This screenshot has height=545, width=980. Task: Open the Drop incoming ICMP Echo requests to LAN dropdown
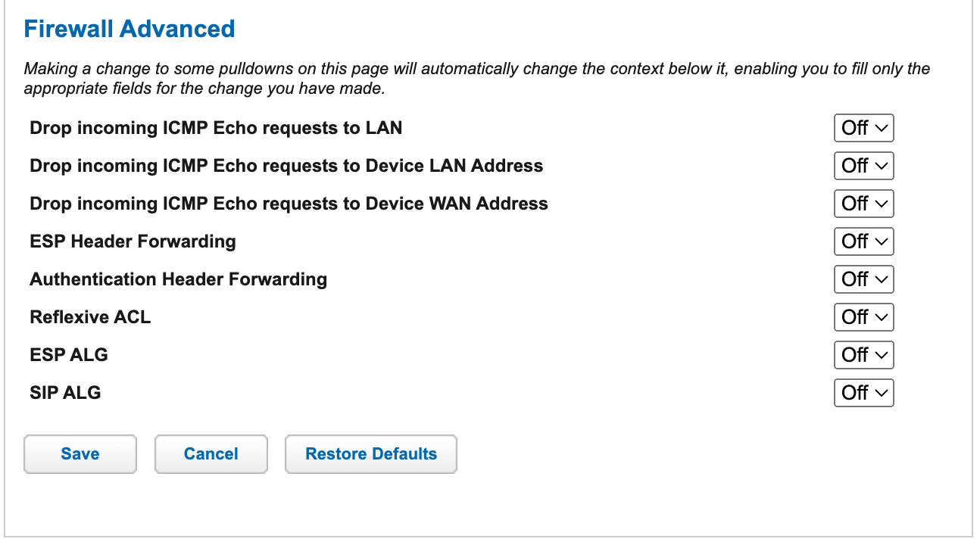point(863,127)
